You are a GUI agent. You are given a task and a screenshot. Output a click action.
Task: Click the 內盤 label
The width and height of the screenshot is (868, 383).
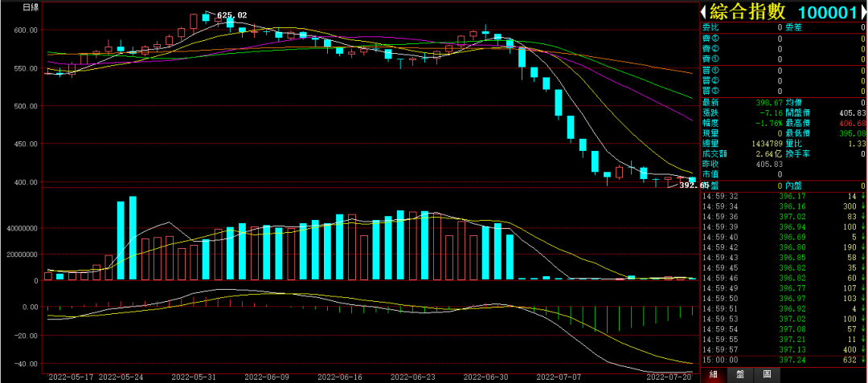[x=793, y=185]
